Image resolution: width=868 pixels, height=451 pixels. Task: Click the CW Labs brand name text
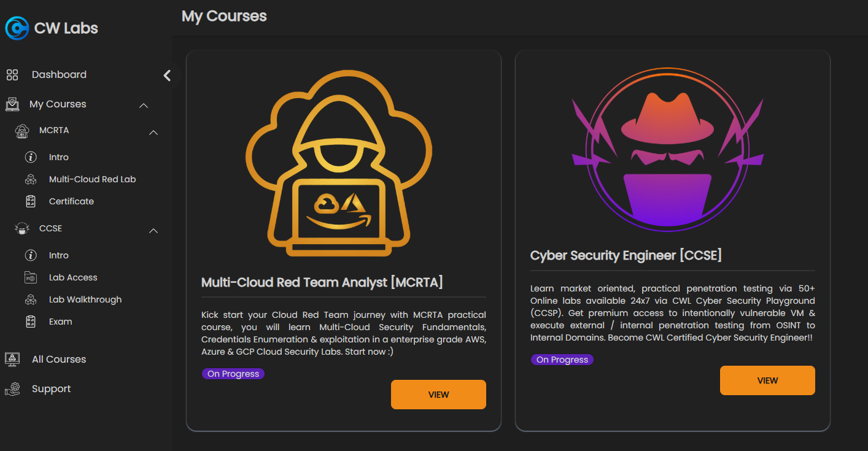66,28
